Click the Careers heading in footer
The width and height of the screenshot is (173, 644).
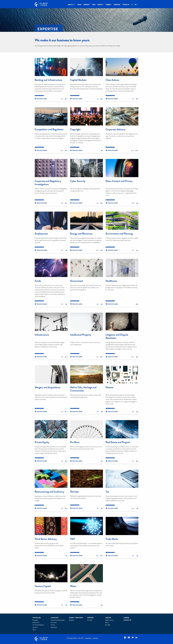(126, 618)
